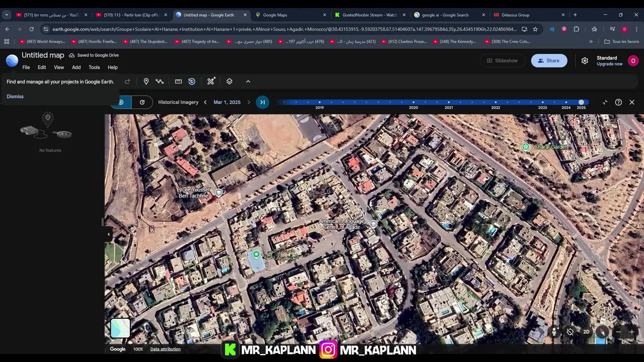The image size is (644, 362).
Task: Open timeline help question mark
Action: point(618,102)
